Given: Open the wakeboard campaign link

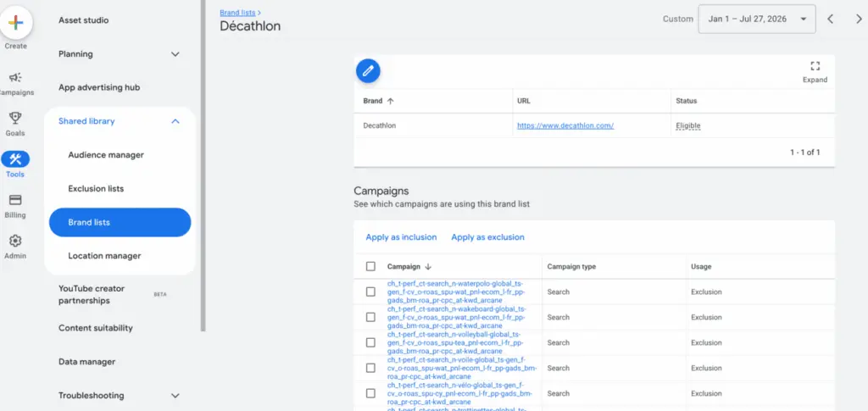Looking at the screenshot, I should click(457, 317).
